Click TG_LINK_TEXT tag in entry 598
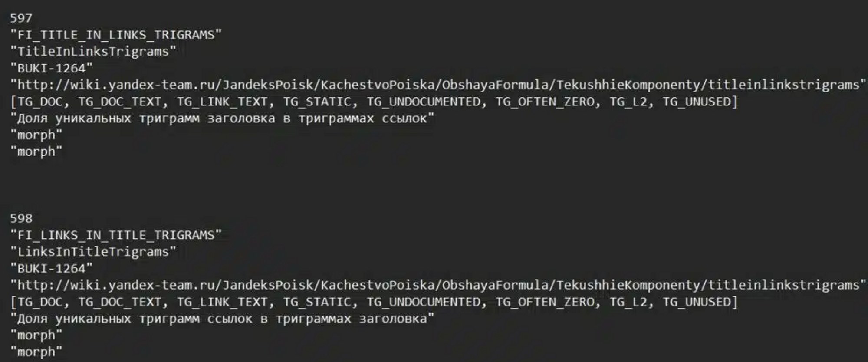 [222, 302]
